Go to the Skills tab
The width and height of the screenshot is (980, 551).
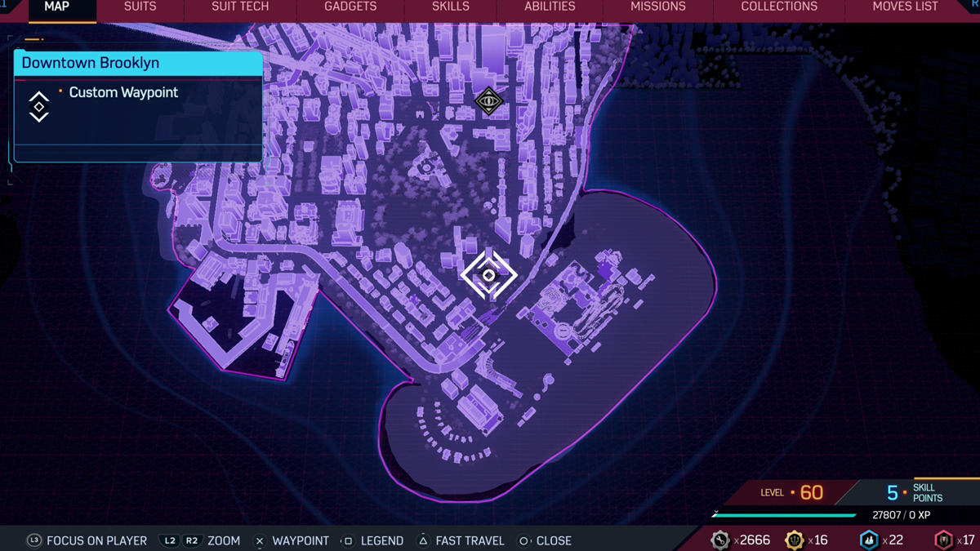pos(450,7)
